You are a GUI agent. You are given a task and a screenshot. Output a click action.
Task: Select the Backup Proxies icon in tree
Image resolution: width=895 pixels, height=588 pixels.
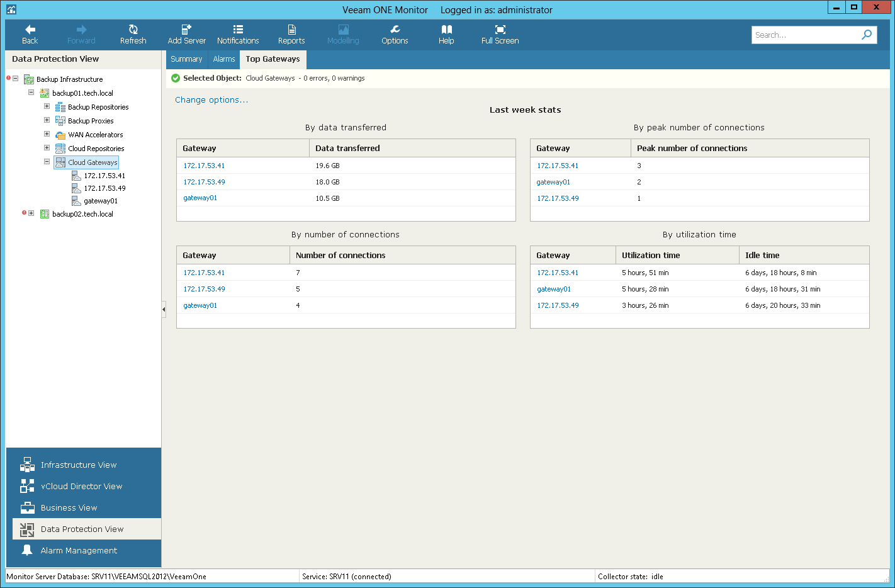click(x=60, y=121)
